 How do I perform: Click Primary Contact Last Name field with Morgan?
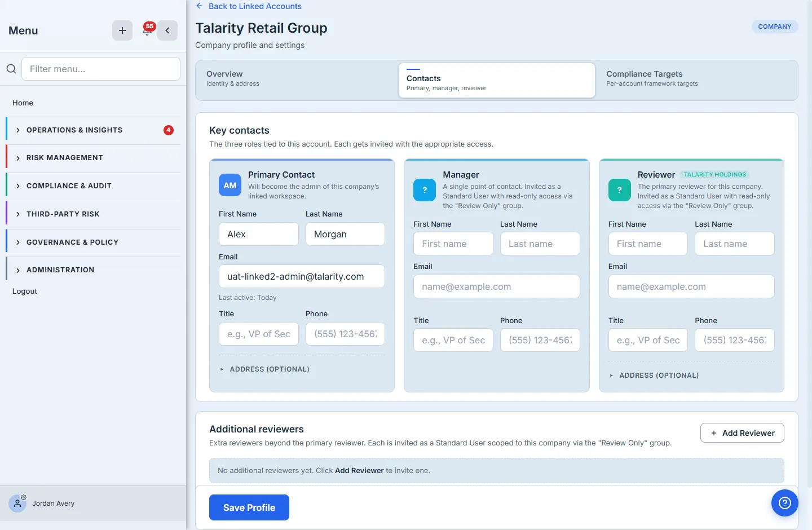(345, 234)
